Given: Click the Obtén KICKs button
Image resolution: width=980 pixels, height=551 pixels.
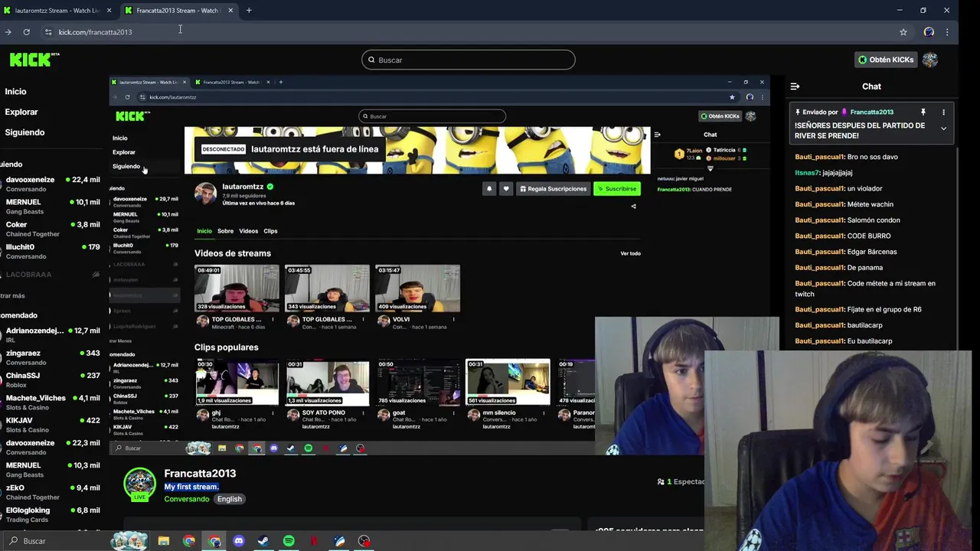Looking at the screenshot, I should (886, 60).
